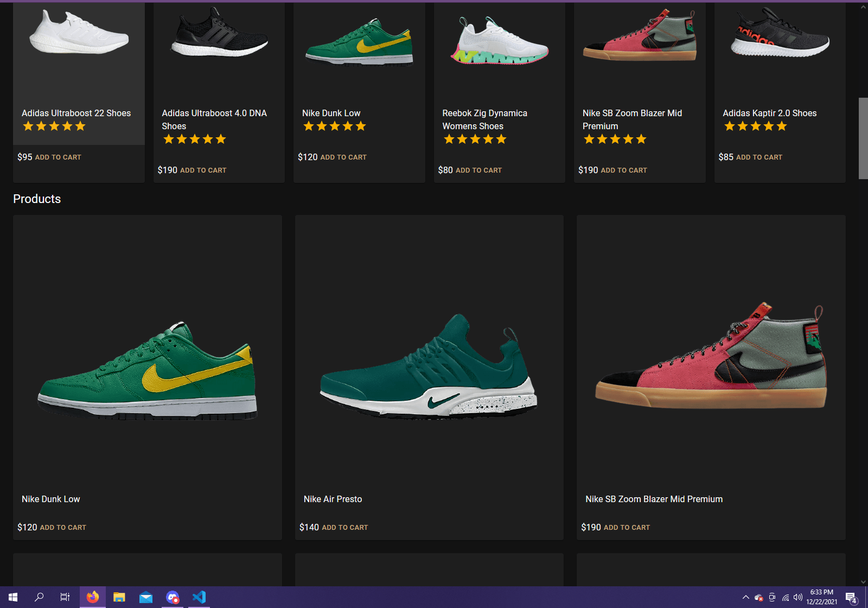
Task: Open the volume control in the system tray
Action: pos(797,597)
